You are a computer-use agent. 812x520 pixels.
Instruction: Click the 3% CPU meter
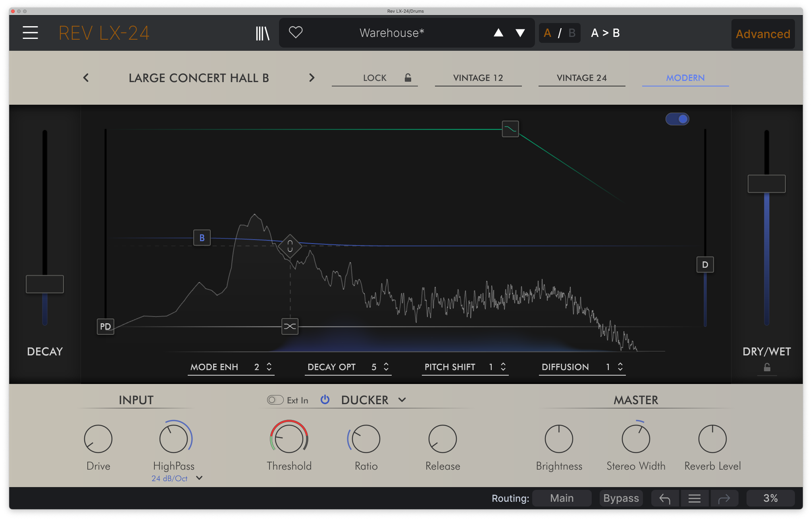pos(770,498)
